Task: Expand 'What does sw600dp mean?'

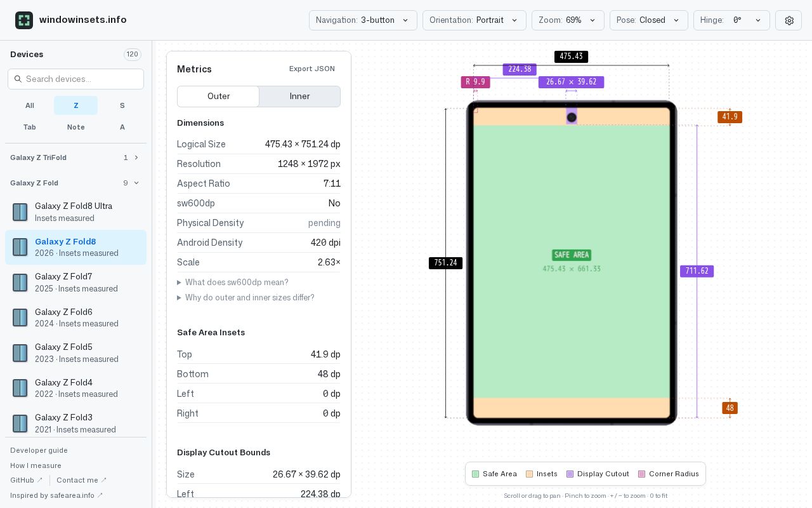Action: pyautogui.click(x=233, y=282)
